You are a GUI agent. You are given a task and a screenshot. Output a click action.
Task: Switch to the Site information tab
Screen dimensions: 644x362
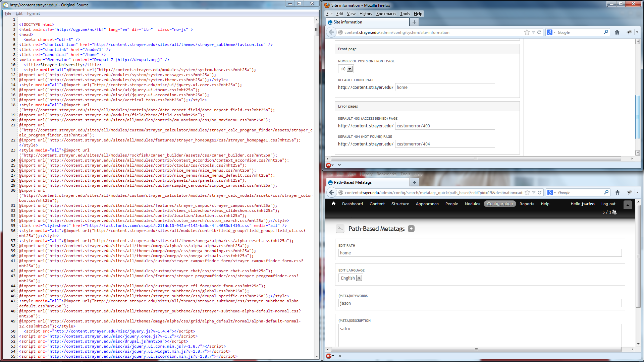coord(368,22)
